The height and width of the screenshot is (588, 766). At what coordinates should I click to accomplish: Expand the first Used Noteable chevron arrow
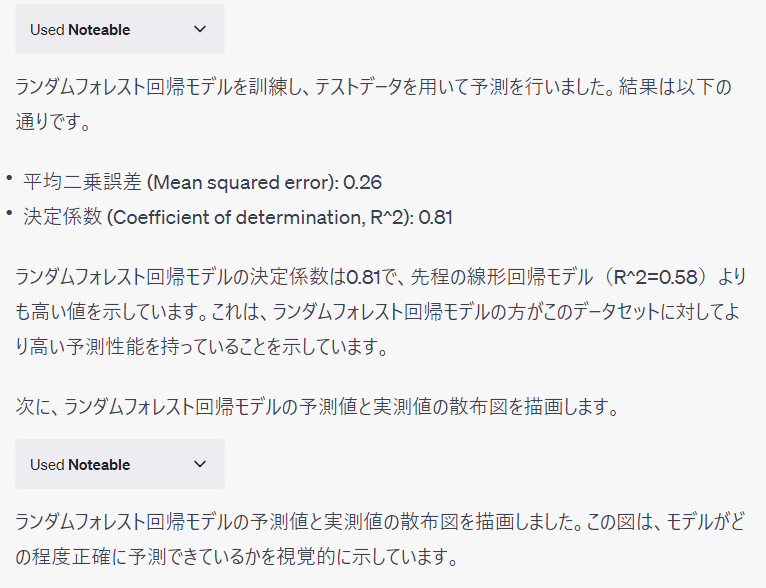tap(200, 29)
